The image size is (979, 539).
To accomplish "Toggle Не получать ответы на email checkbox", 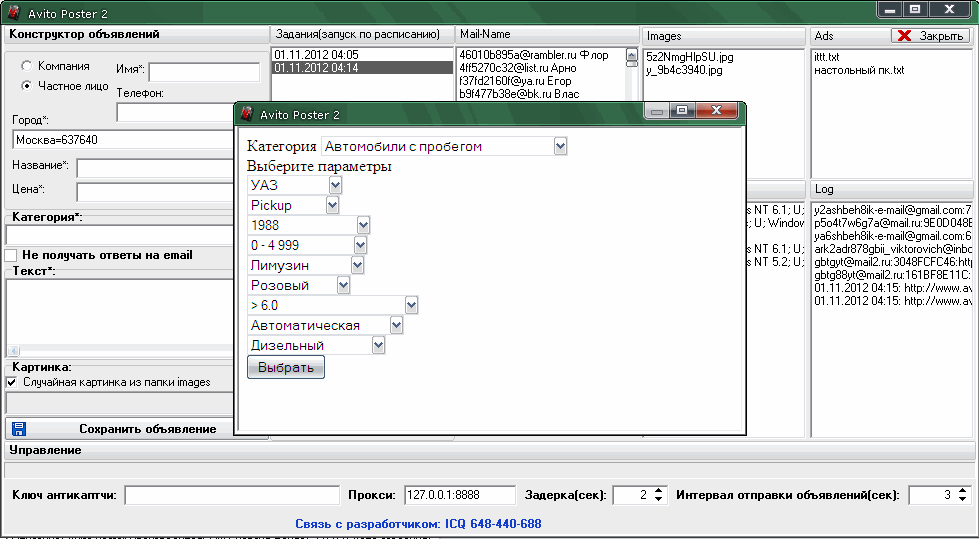I will click(x=11, y=255).
